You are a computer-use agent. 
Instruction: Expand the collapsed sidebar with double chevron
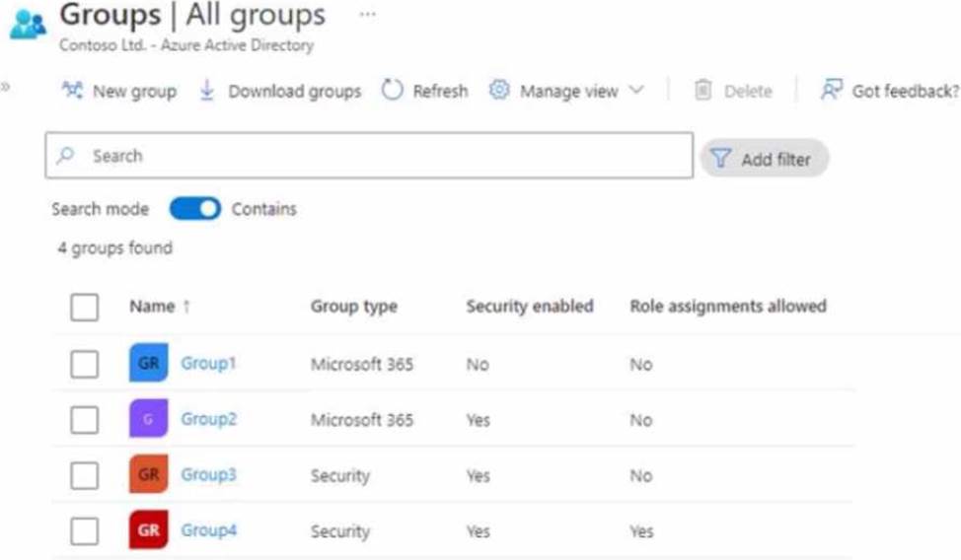[x=5, y=87]
